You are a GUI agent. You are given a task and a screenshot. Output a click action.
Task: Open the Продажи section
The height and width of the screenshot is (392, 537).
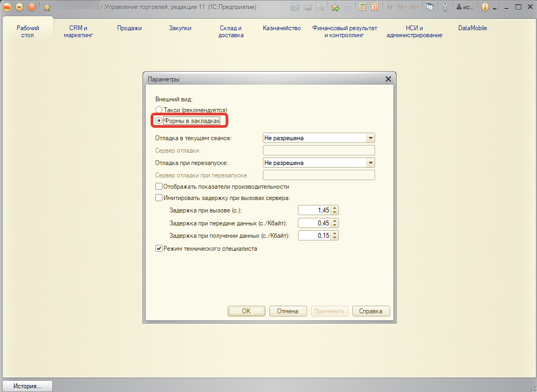pos(130,28)
